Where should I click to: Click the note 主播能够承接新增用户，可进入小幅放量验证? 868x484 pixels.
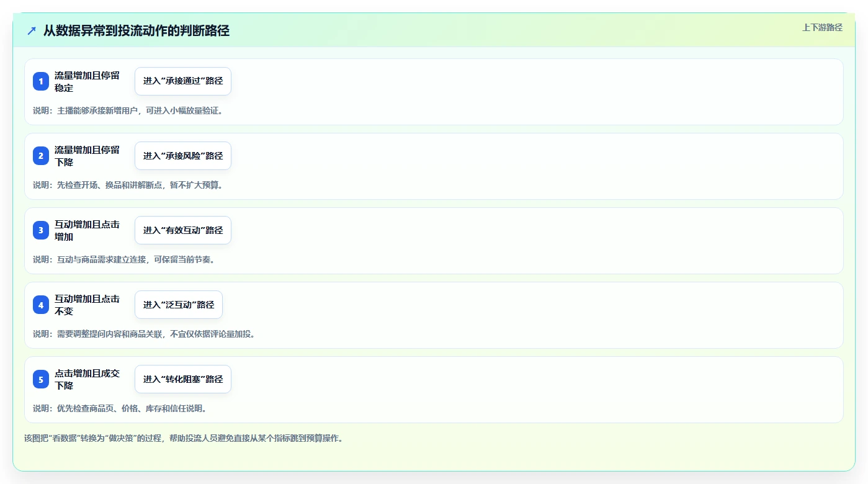click(128, 110)
